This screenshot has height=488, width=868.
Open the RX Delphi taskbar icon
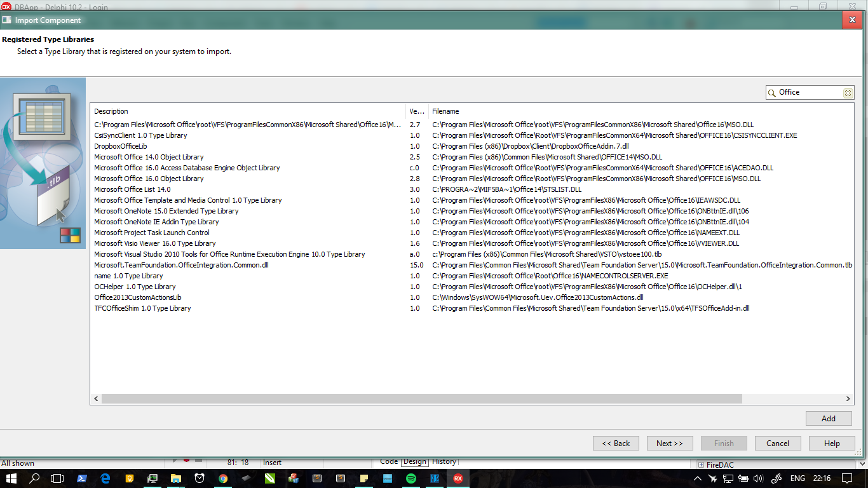458,478
